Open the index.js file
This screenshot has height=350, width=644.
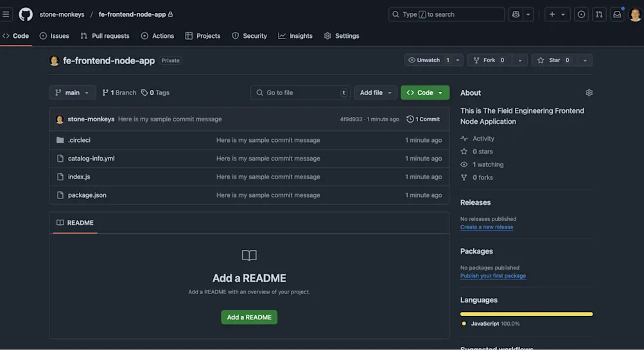pos(79,177)
